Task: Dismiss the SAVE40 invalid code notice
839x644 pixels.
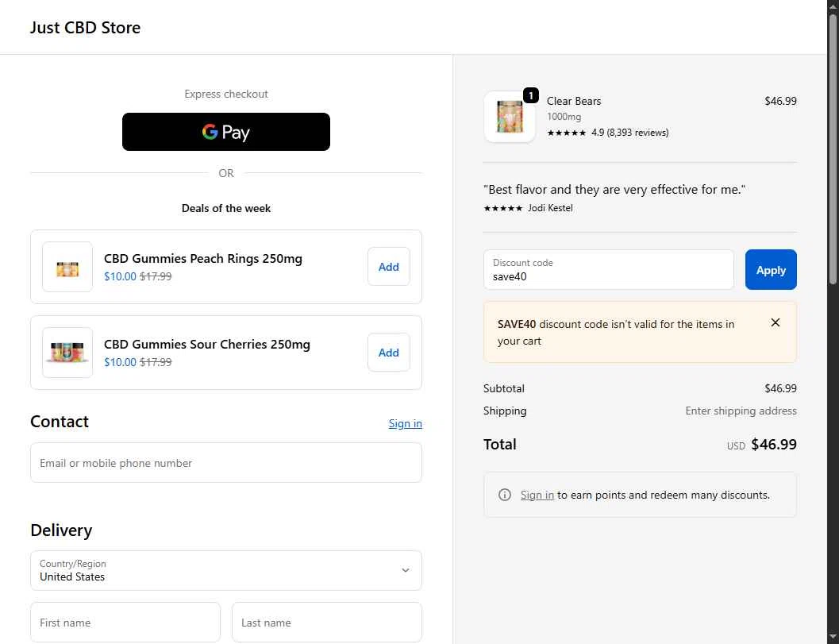Action: [775, 322]
